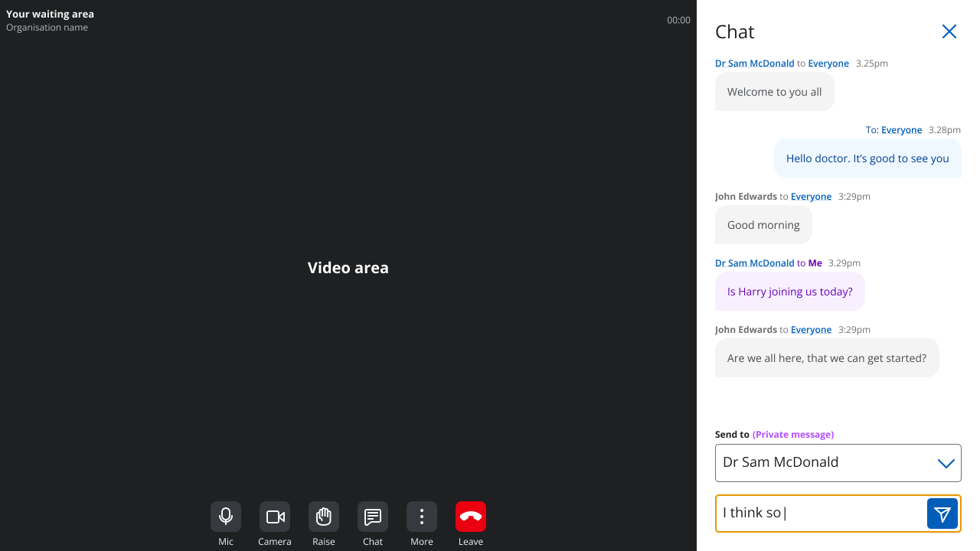980x551 pixels.
Task: Expand the Dr Sam McDonald recipient selector
Action: tap(838, 462)
